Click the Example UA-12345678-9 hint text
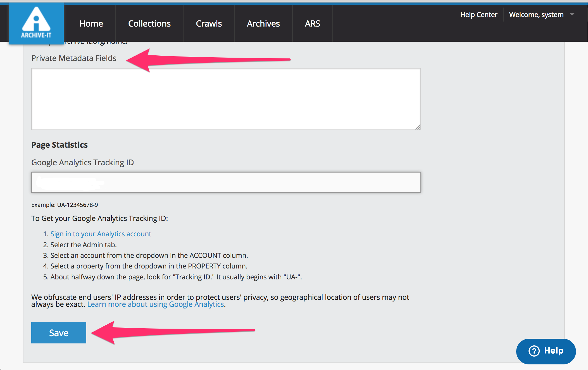This screenshot has height=370, width=588. pyautogui.click(x=65, y=205)
